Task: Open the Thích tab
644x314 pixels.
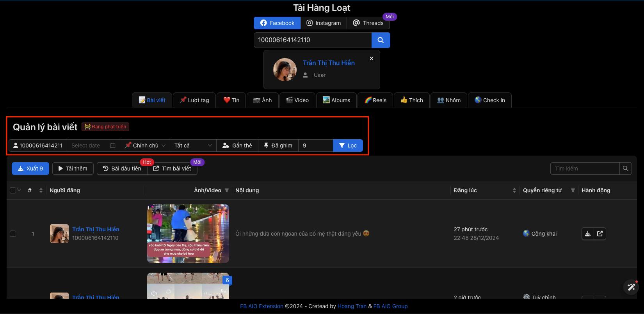Action: coord(412,100)
